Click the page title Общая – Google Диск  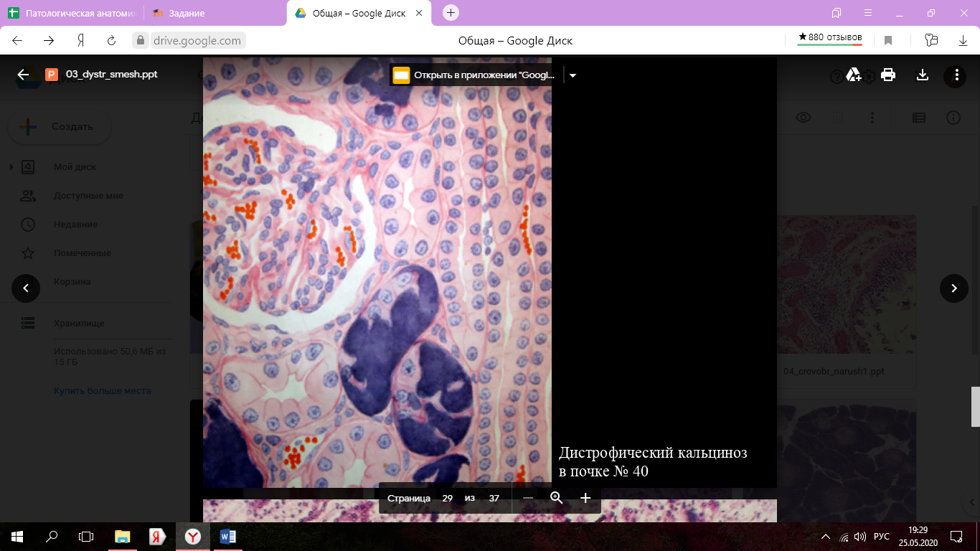[516, 41]
